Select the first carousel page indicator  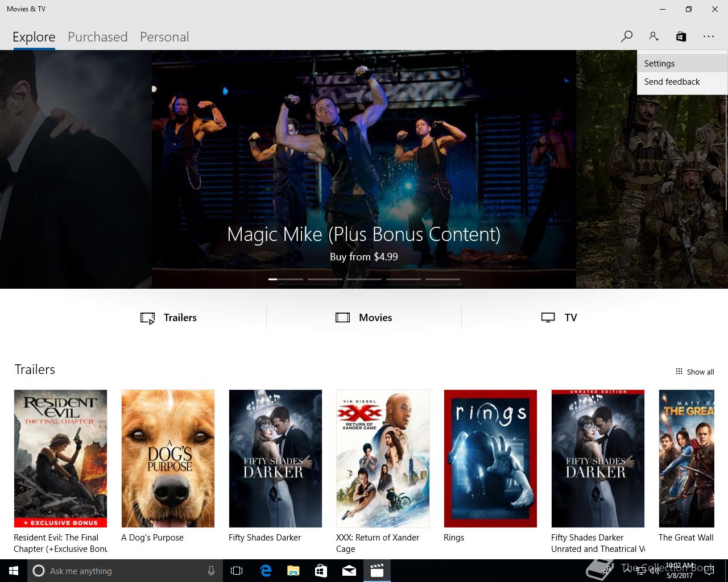click(x=286, y=279)
